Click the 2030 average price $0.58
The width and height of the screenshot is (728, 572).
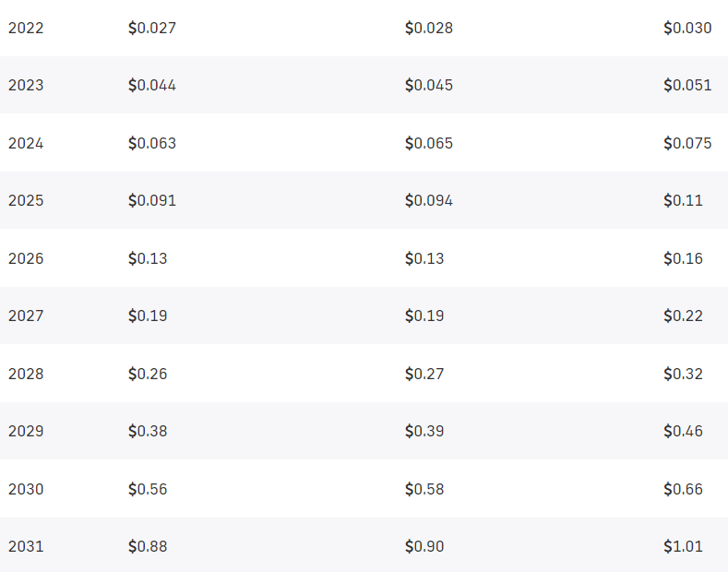click(424, 489)
